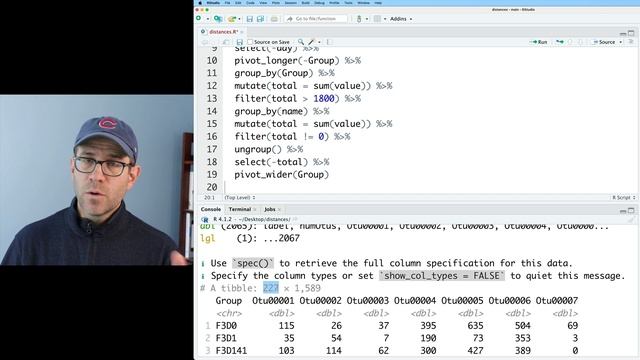
Task: Click the Save All icon
Action: (260, 19)
